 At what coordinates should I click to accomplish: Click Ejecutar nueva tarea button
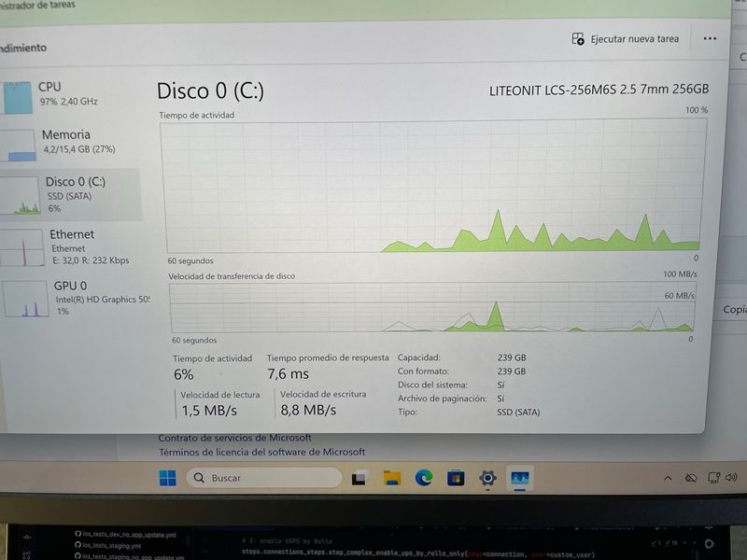click(626, 39)
